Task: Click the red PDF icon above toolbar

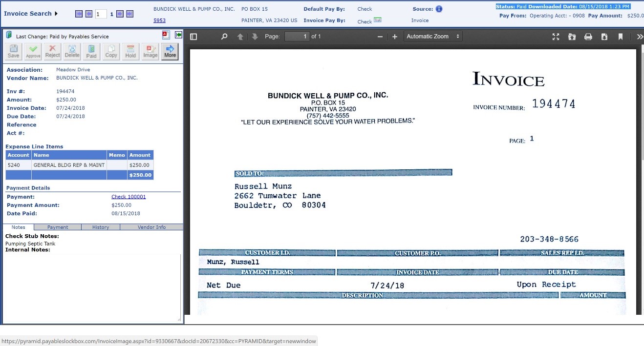Action: coord(165,35)
